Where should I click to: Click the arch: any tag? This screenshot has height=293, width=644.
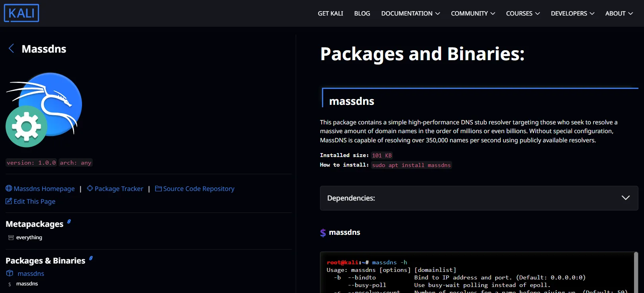coord(76,163)
